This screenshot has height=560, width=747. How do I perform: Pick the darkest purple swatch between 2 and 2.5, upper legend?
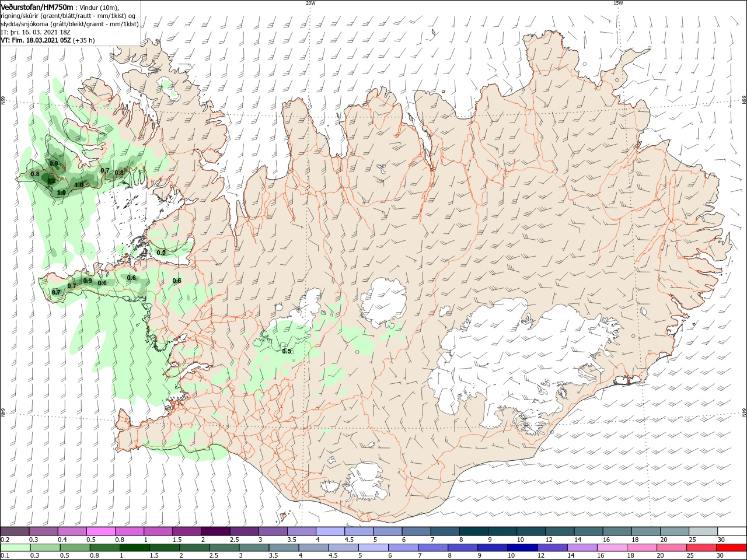215,531
